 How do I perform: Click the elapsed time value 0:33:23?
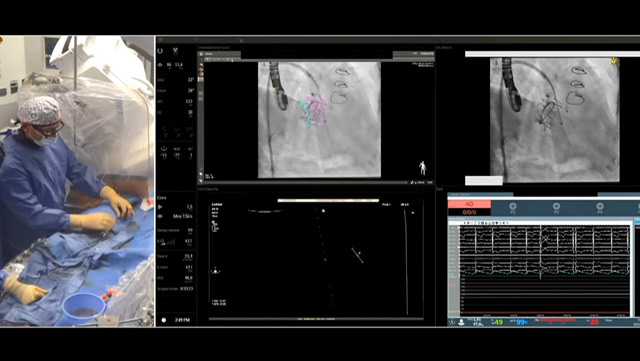[187, 289]
